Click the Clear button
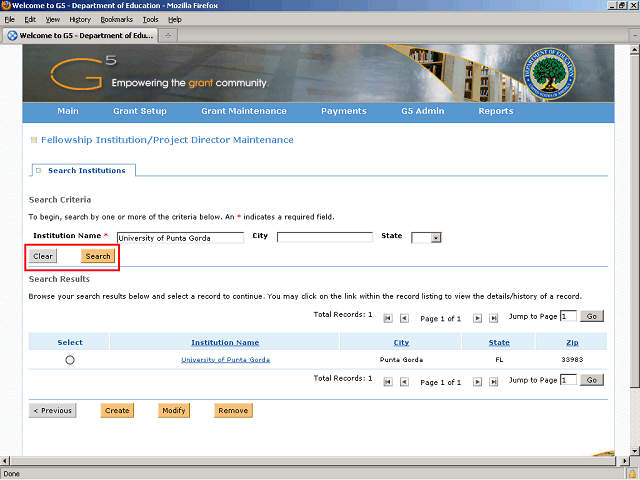This screenshot has height=480, width=640. point(43,256)
